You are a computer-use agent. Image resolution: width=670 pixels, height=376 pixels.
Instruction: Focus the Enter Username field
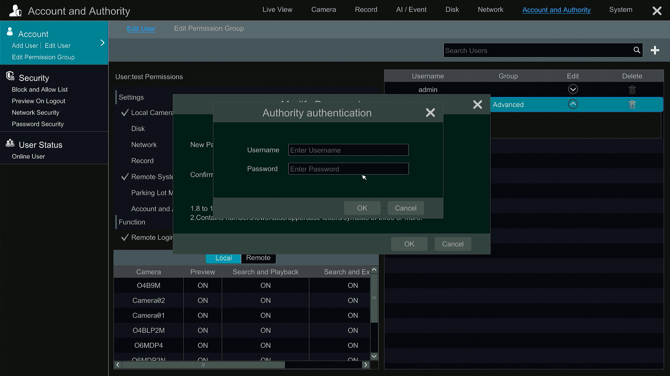click(x=348, y=150)
